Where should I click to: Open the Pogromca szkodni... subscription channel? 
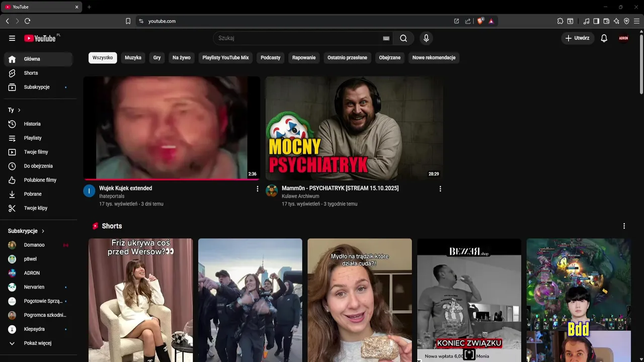pos(38,315)
